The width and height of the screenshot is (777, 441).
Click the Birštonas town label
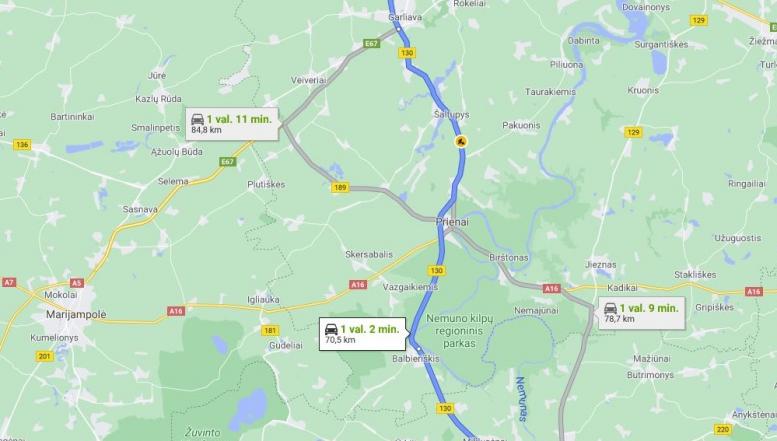coord(508,258)
